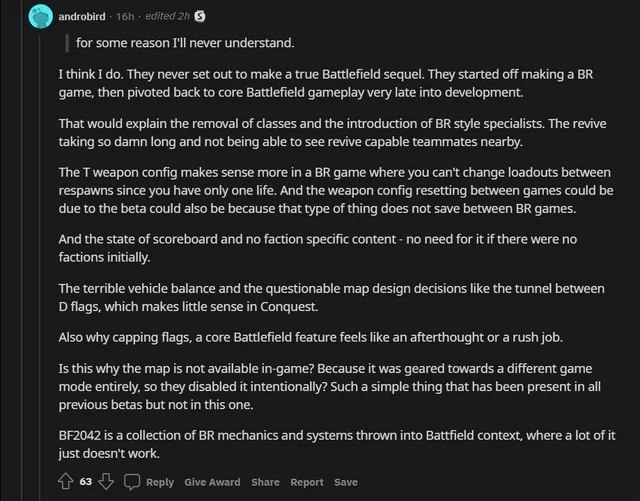The height and width of the screenshot is (501, 640).
Task: Click the 63 vote score
Action: pyautogui.click(x=85, y=482)
